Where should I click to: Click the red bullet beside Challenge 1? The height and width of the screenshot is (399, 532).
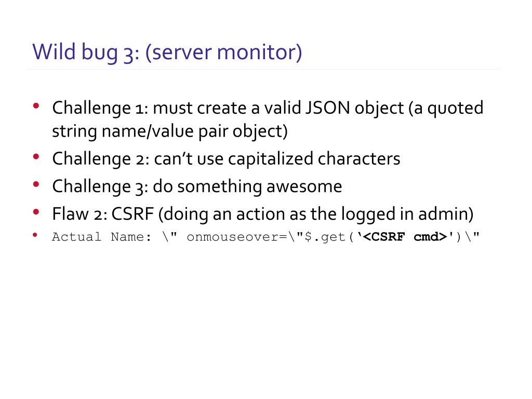click(36, 106)
